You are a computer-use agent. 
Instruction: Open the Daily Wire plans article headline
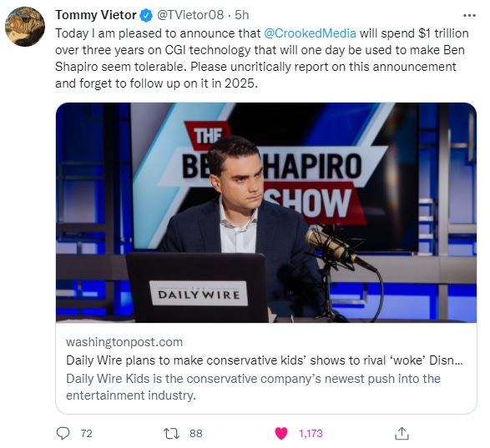[x=265, y=360]
